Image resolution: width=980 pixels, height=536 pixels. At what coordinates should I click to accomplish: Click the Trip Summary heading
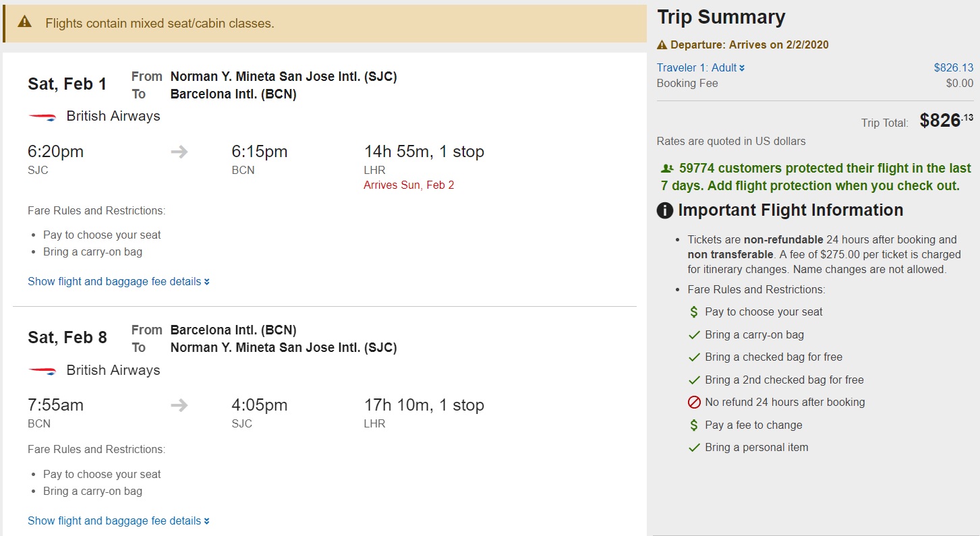721,18
